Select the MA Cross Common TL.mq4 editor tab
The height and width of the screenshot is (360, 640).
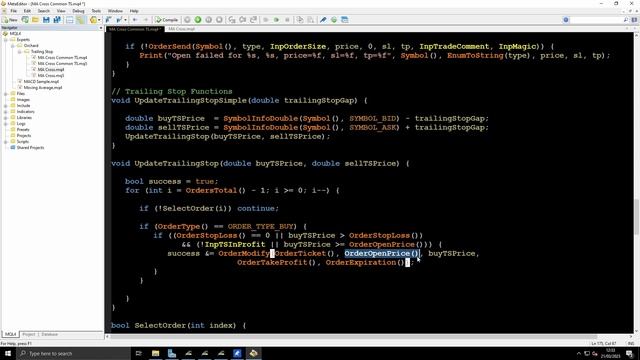point(135,29)
